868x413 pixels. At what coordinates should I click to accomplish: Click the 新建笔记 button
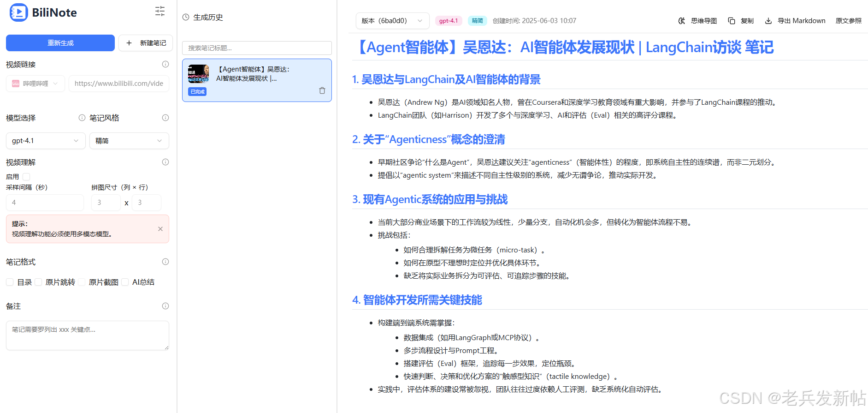(x=146, y=43)
